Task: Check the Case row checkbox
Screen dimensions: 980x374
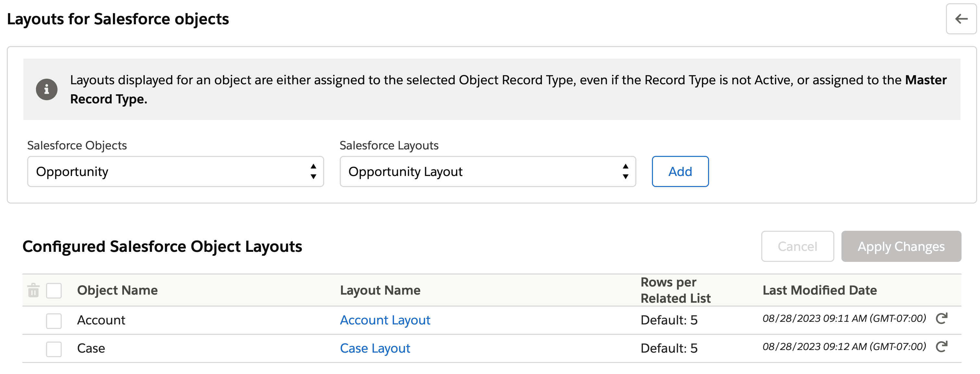Action: tap(54, 349)
